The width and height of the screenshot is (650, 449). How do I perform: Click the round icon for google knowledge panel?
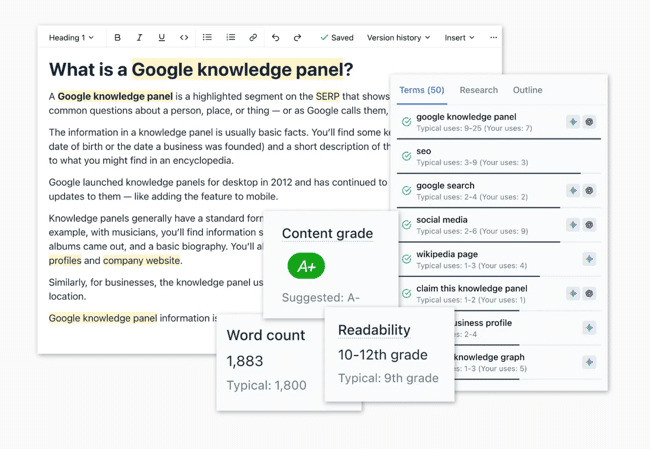click(x=589, y=122)
